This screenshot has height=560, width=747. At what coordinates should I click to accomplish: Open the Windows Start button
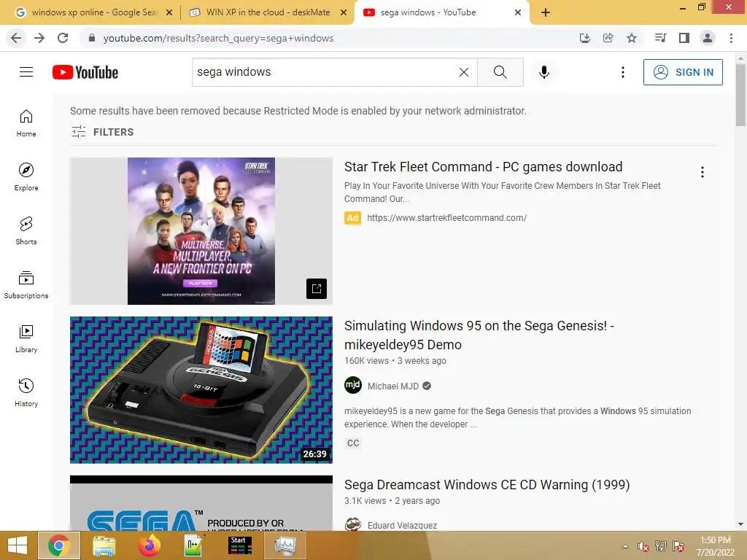18,545
